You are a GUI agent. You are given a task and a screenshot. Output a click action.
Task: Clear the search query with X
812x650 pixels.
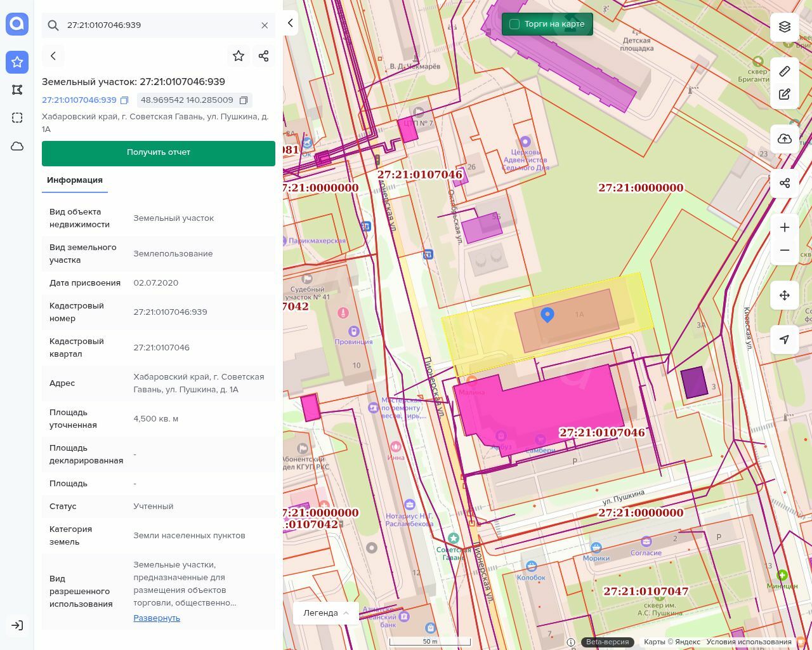pos(265,25)
